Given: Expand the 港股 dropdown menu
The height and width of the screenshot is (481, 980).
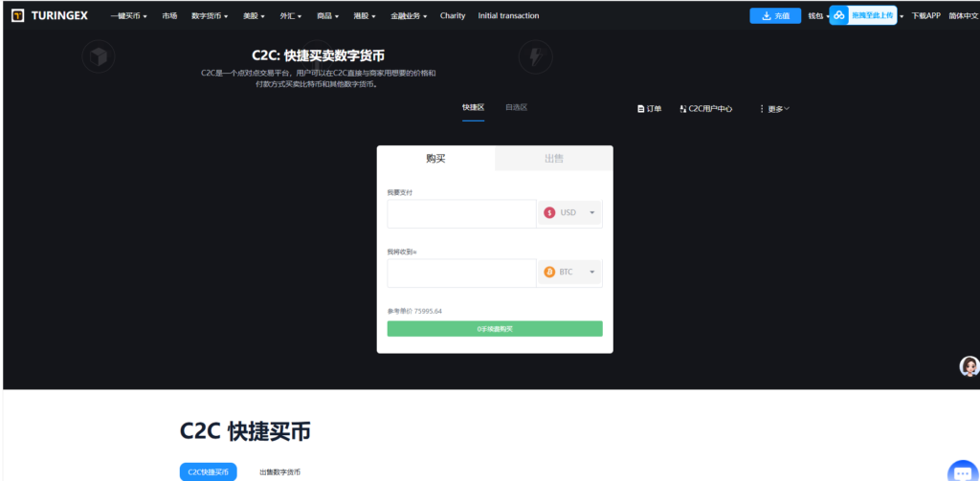Looking at the screenshot, I should (x=365, y=15).
